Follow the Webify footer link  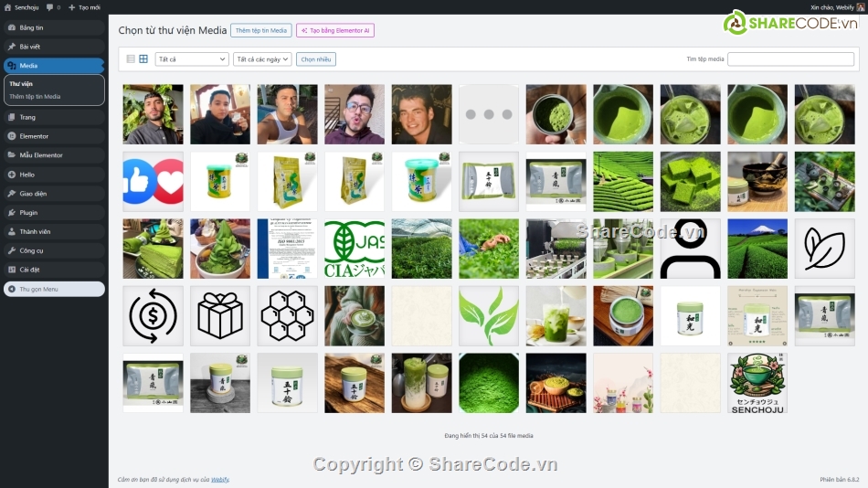tap(220, 479)
